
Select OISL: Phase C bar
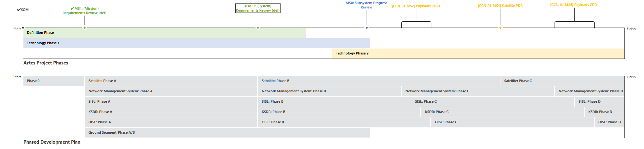coord(513,122)
